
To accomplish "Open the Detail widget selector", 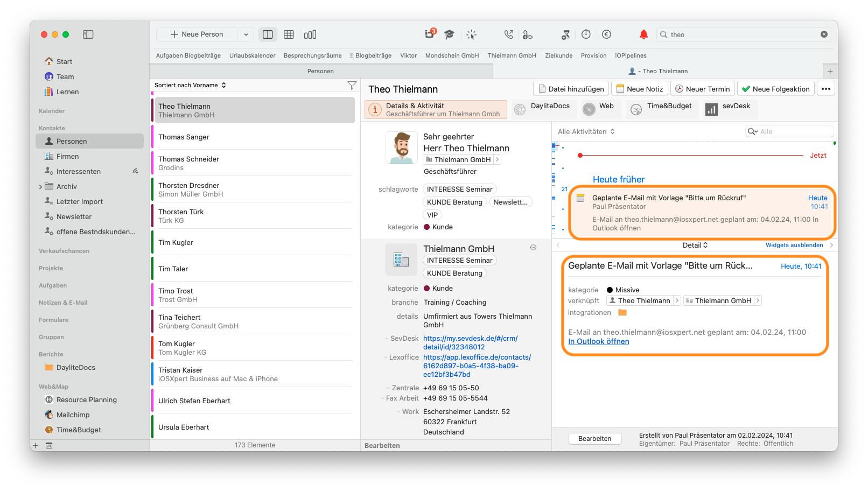I will pos(695,245).
